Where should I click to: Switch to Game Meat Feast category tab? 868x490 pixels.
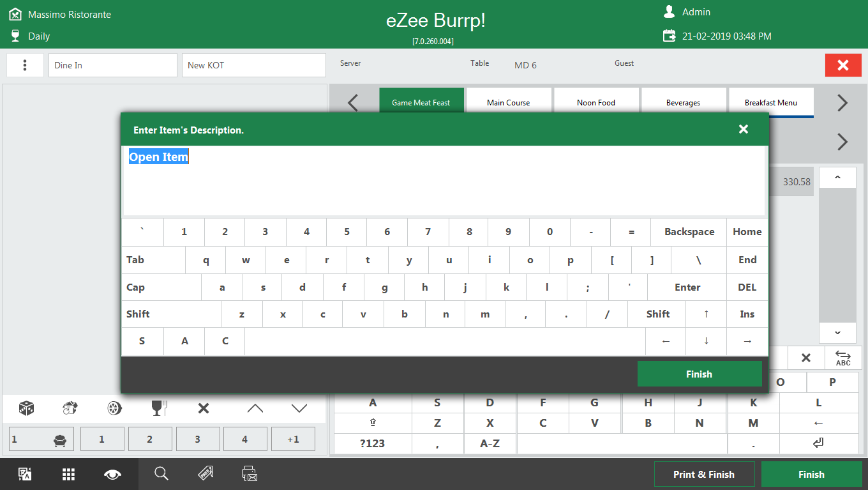421,102
